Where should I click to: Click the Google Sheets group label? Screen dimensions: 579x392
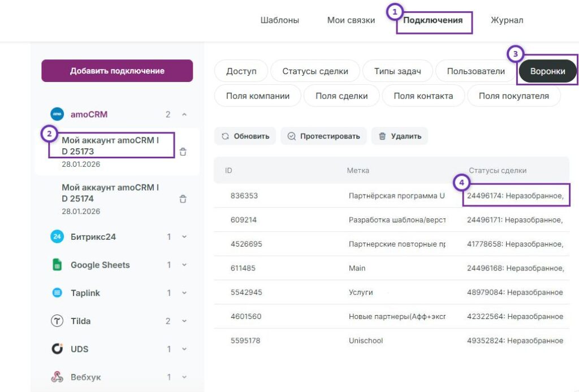click(100, 265)
